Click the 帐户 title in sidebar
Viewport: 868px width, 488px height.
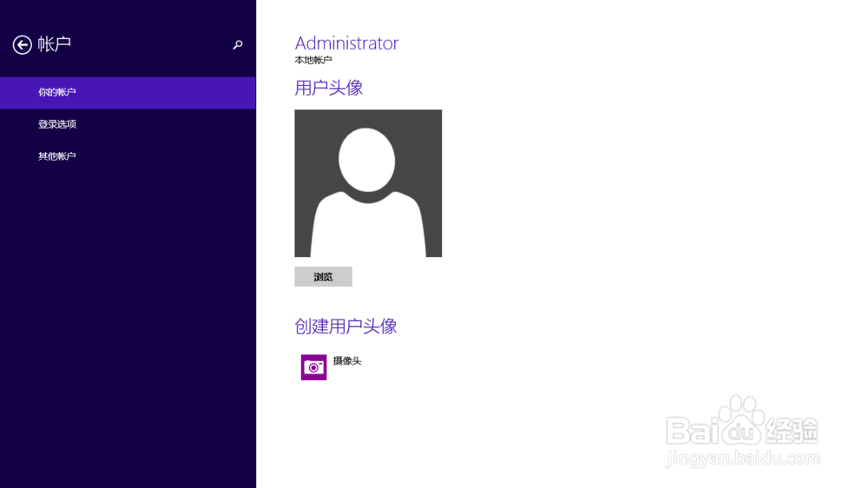[x=54, y=44]
